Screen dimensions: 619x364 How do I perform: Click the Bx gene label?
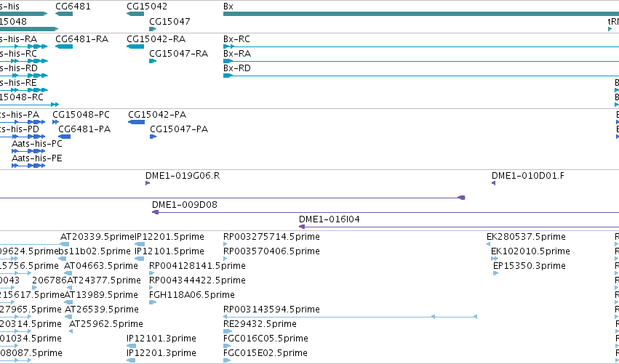pyautogui.click(x=228, y=7)
